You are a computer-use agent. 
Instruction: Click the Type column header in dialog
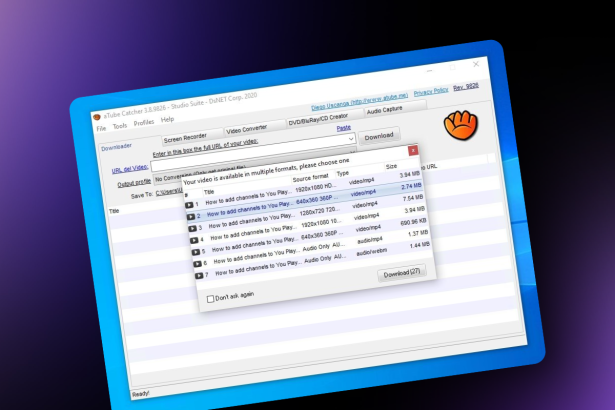coord(342,173)
